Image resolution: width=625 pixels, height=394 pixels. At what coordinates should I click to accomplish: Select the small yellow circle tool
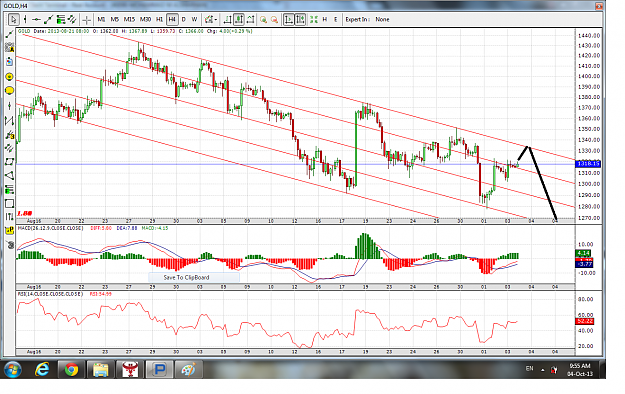9,76
